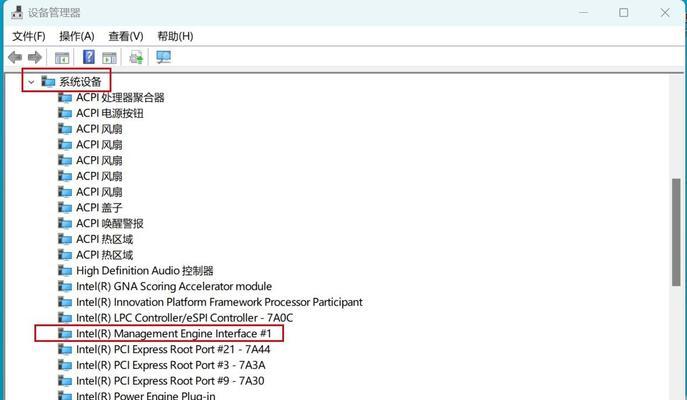Open help via the blue question mark icon
The width and height of the screenshot is (687, 400).
pos(89,57)
